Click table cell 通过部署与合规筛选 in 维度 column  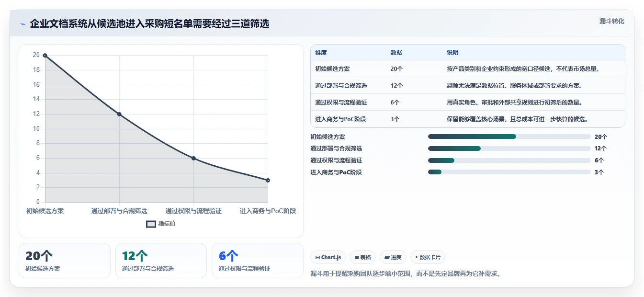coord(341,86)
